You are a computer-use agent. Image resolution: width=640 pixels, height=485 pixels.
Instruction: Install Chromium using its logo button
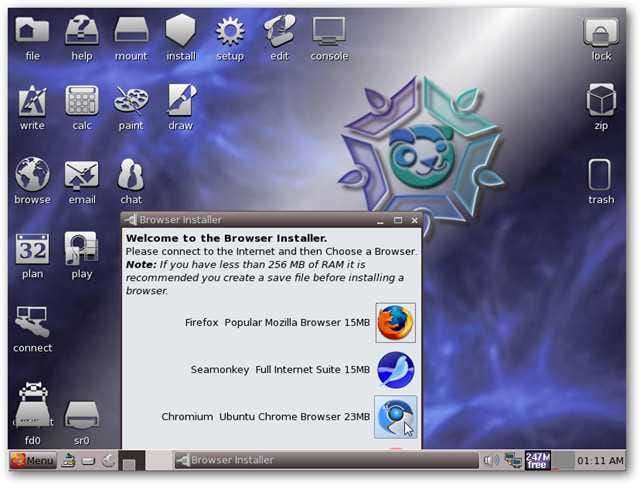tap(396, 417)
